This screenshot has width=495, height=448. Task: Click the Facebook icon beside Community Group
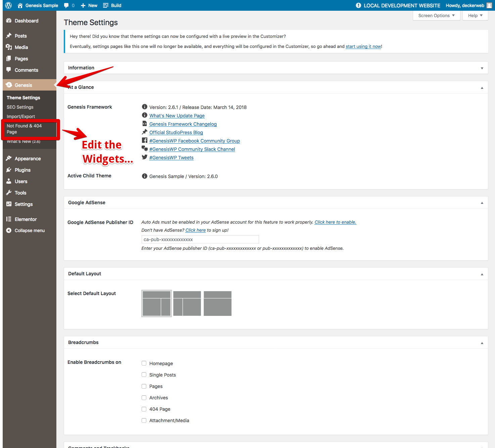pos(145,140)
